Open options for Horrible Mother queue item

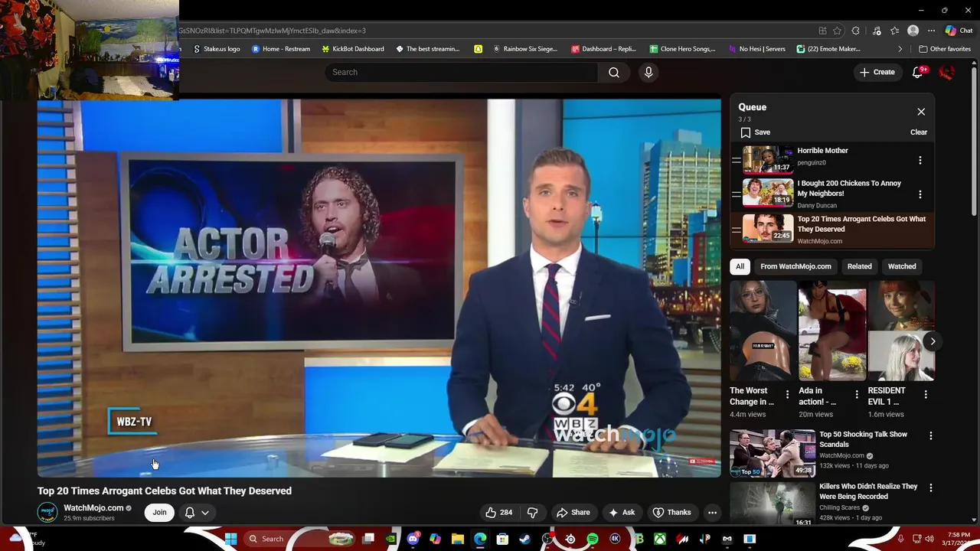920,161
